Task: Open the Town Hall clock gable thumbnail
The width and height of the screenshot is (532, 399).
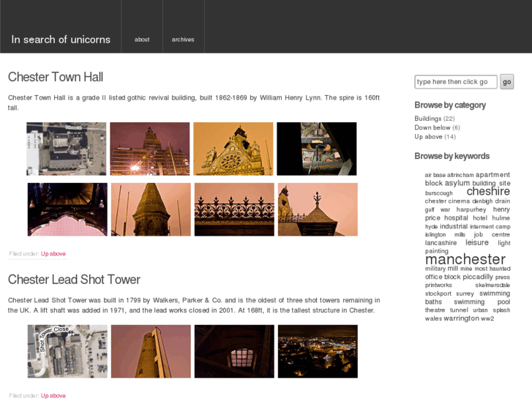Action: pos(233,149)
